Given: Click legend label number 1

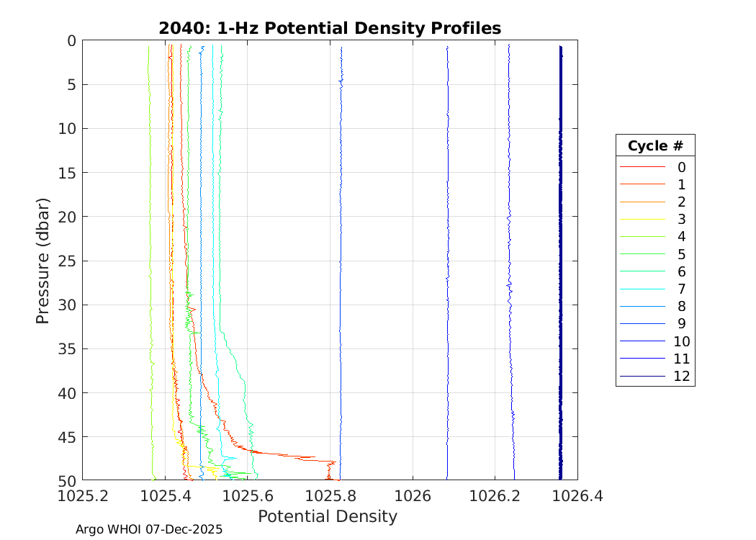Looking at the screenshot, I should (x=681, y=185).
